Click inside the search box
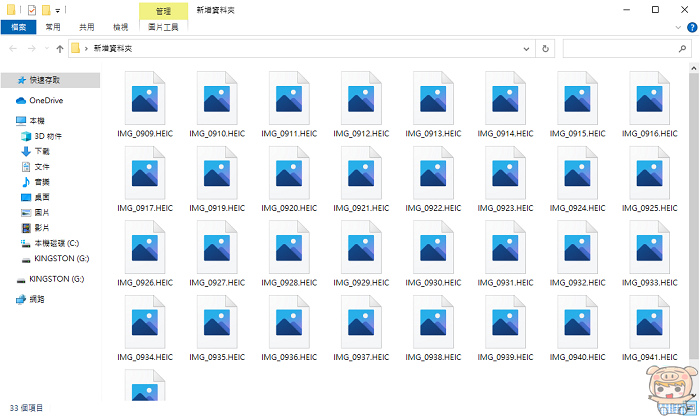700x416 pixels. tap(620, 48)
